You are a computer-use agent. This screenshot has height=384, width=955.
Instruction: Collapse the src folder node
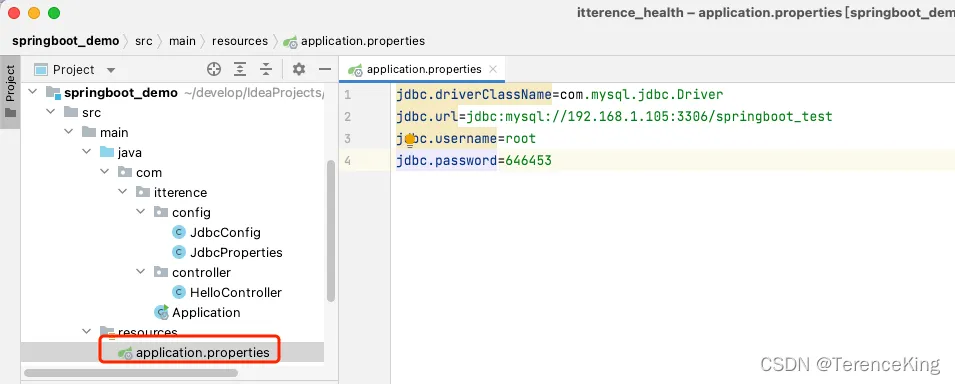[x=51, y=113]
